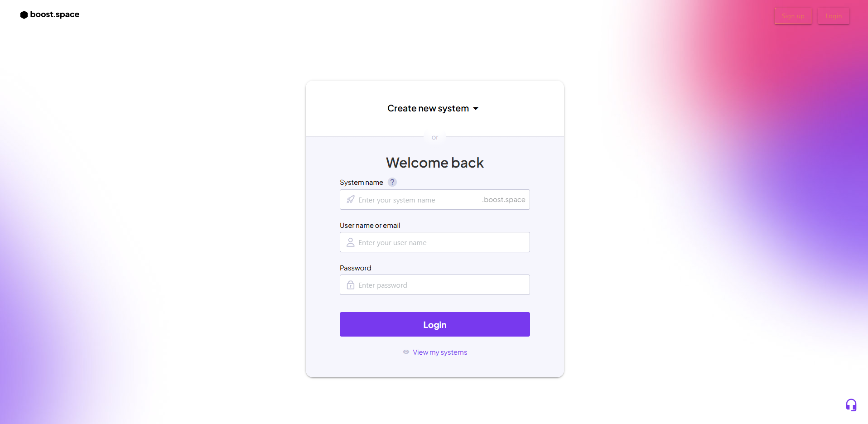Click the Password field label
This screenshot has width=868, height=424.
(x=355, y=268)
